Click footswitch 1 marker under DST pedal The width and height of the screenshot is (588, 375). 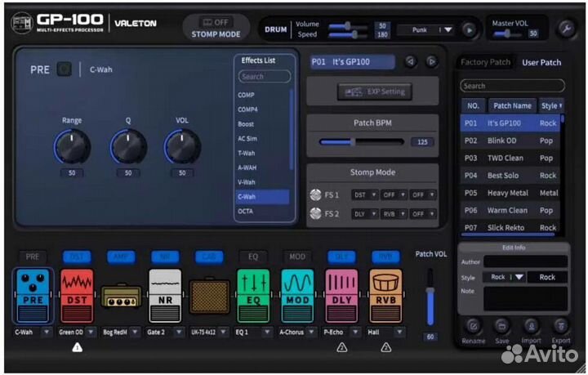coord(78,347)
